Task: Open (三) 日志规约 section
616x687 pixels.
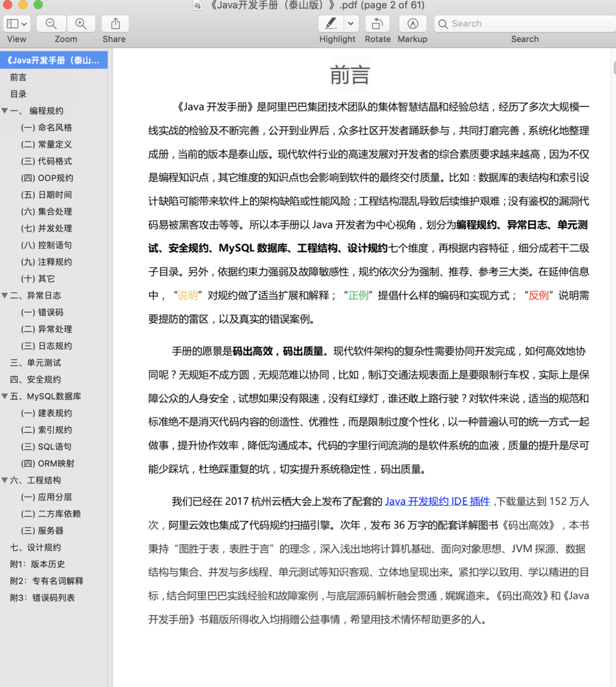Action: point(46,346)
